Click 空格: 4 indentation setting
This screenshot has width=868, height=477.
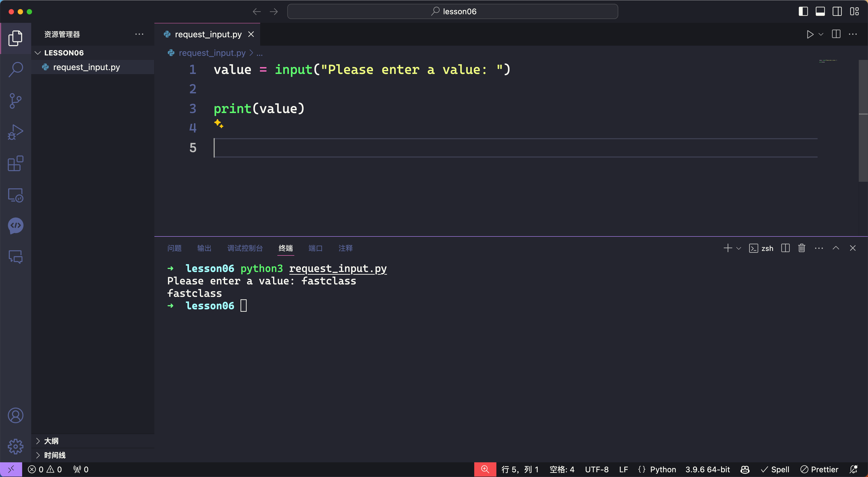tap(562, 469)
